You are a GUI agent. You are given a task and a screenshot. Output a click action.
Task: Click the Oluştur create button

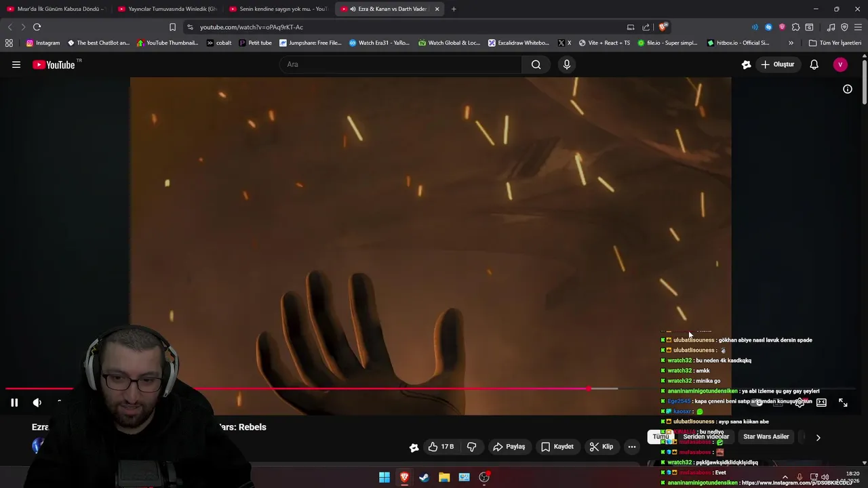click(777, 64)
